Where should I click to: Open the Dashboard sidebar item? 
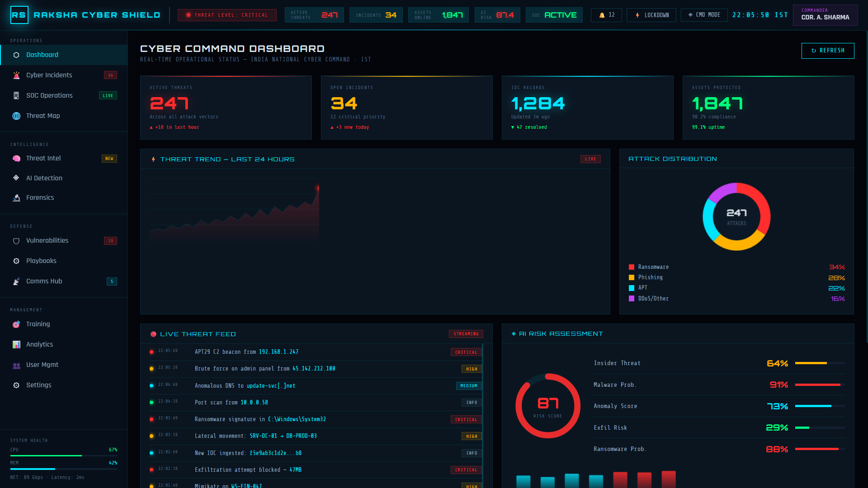point(64,55)
